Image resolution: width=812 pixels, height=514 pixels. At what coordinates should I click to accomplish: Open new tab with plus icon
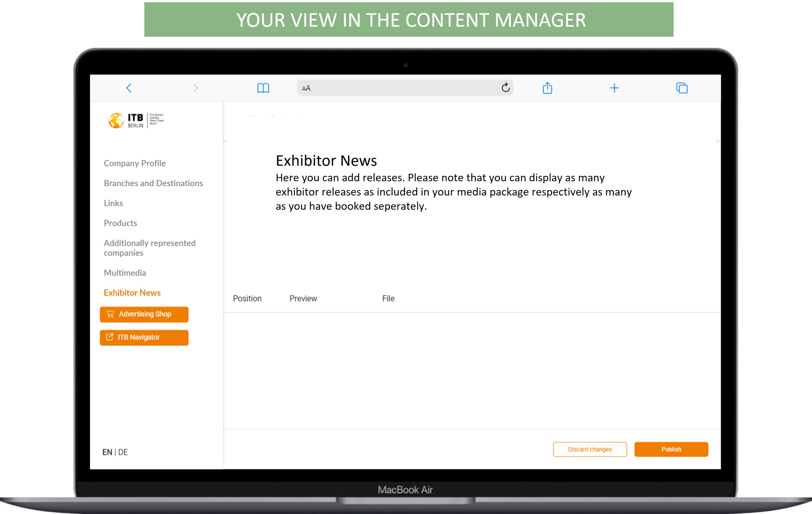[x=614, y=88]
